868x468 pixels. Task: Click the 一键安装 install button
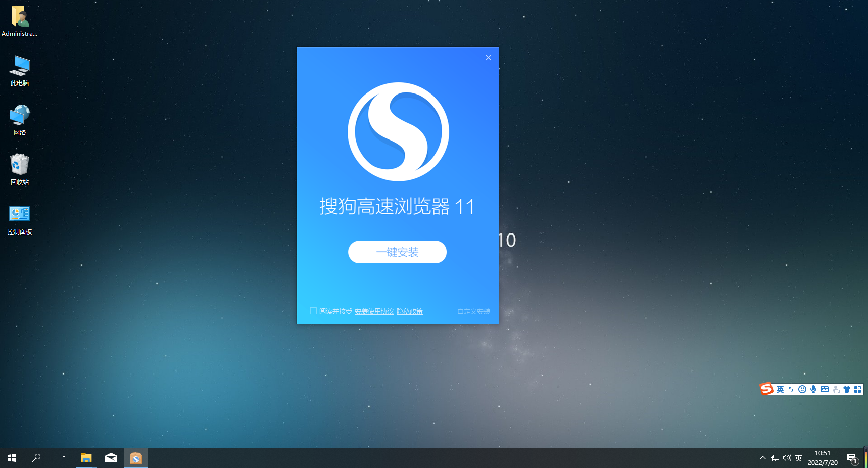tap(397, 252)
